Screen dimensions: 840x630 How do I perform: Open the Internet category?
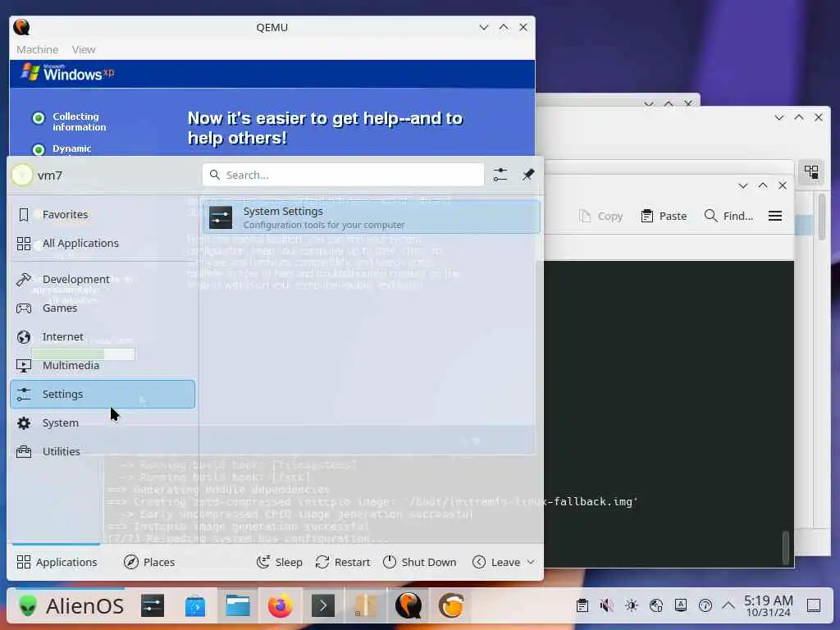tap(103, 337)
